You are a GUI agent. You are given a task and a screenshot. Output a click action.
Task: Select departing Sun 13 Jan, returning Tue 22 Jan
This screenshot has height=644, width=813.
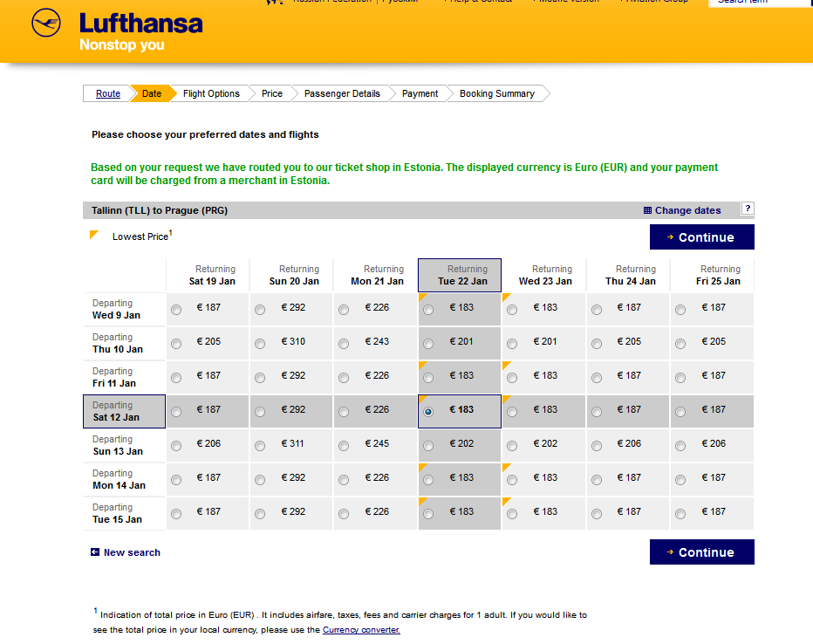tap(427, 446)
